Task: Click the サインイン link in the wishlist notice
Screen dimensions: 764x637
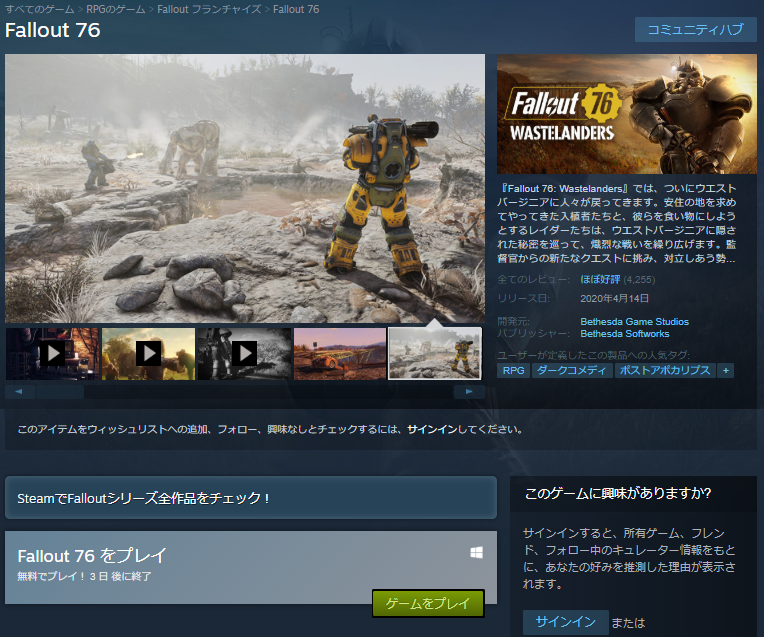Action: [432, 429]
